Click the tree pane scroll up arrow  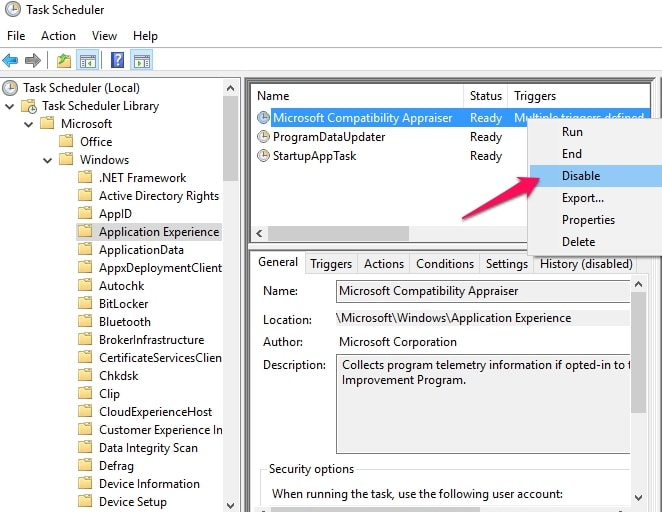click(x=231, y=88)
